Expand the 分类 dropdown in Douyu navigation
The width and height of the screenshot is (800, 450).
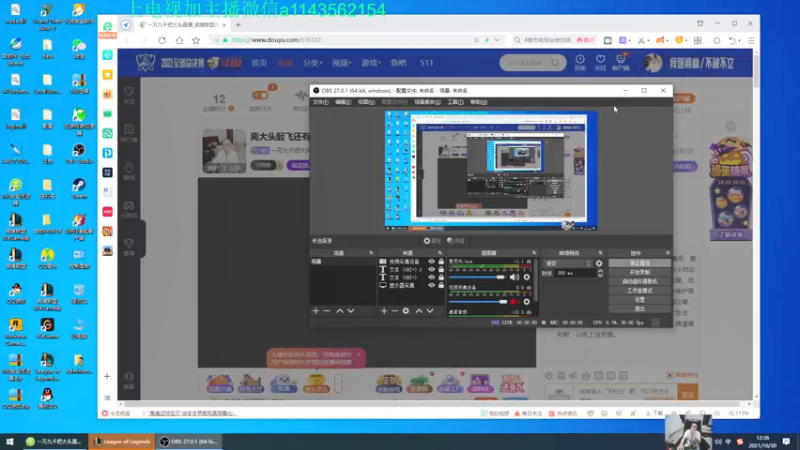coord(312,63)
